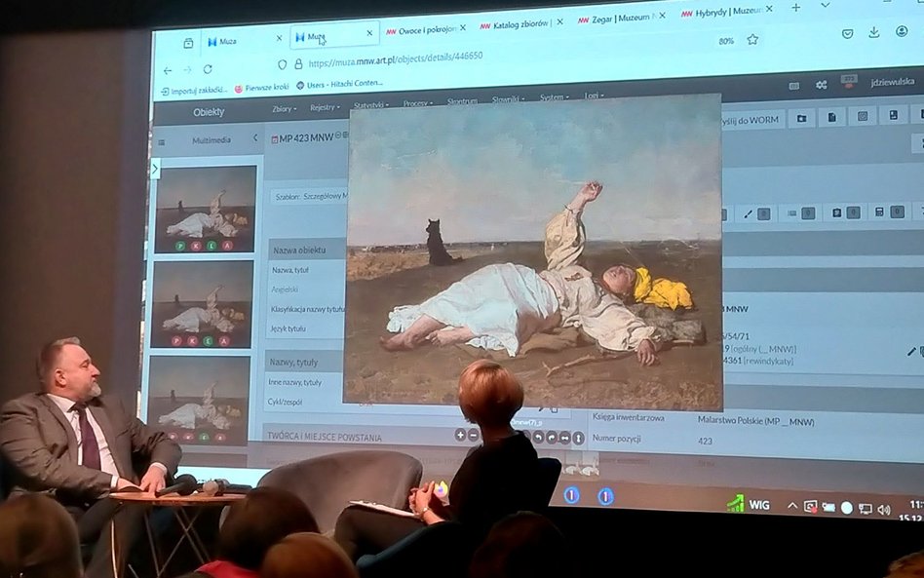Open the jdziewulska user menu
Viewport: 924px width, 578px height.
click(892, 83)
